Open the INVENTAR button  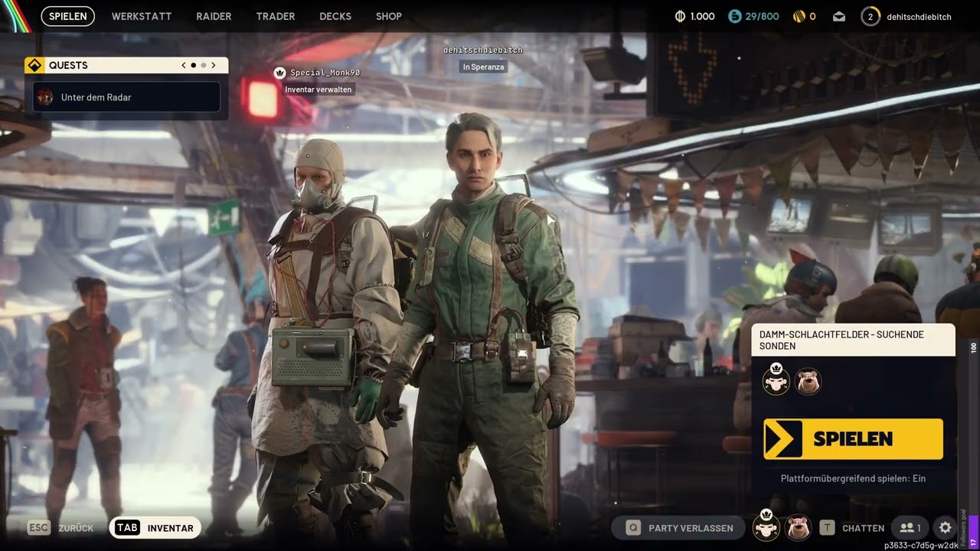[155, 528]
